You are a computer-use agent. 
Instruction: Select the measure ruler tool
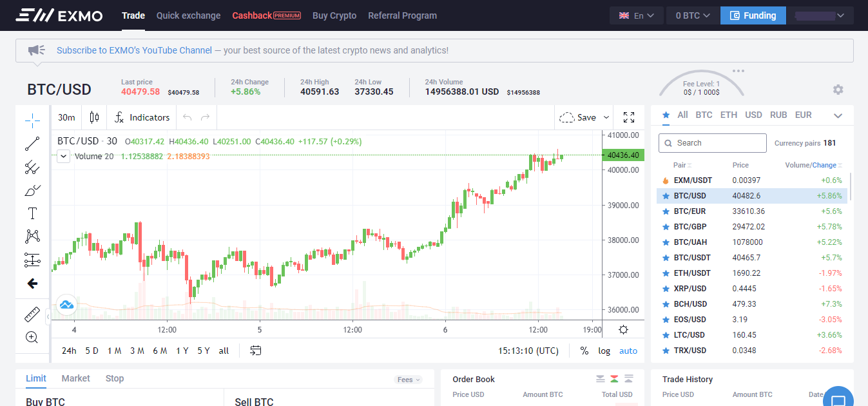click(32, 314)
